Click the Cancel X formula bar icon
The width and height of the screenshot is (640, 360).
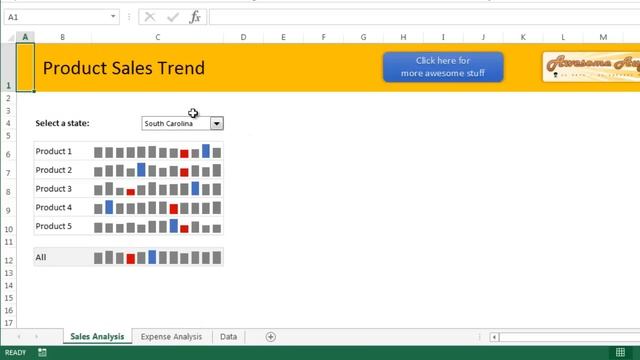tap(150, 17)
